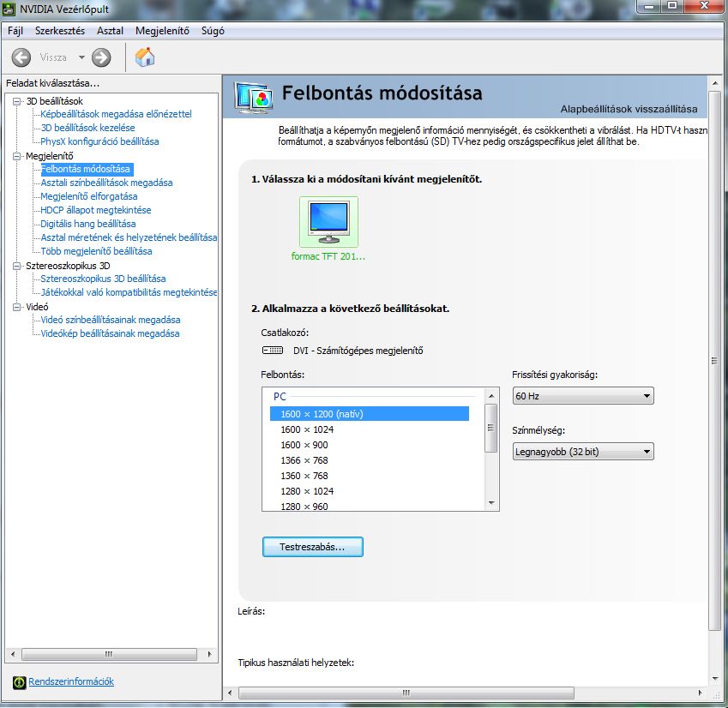Open the Asztal menu
The height and width of the screenshot is (708, 728).
click(x=110, y=31)
